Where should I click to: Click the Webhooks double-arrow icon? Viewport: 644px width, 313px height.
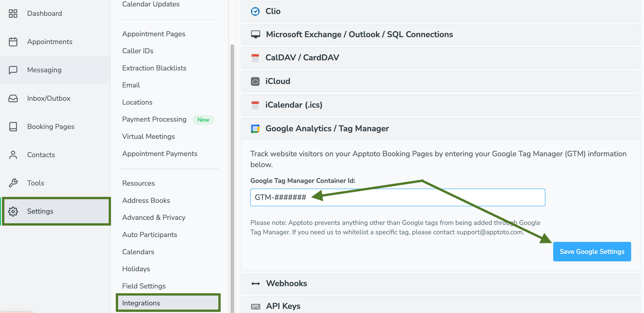tap(255, 283)
